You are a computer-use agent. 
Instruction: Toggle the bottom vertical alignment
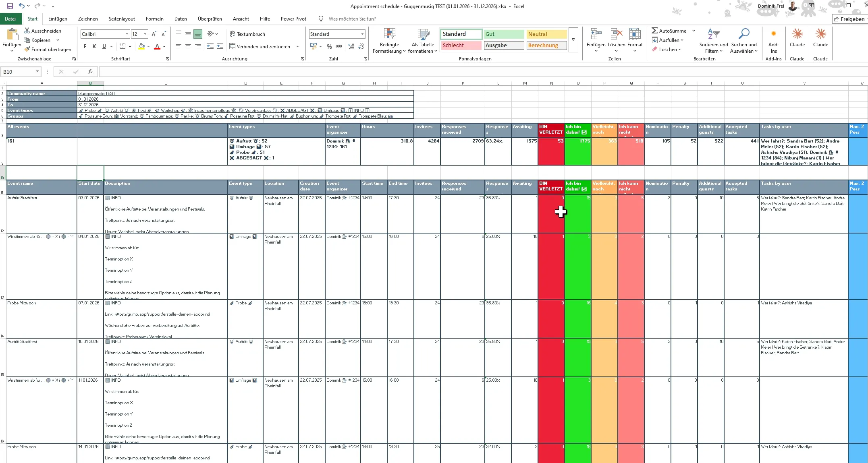(x=198, y=34)
